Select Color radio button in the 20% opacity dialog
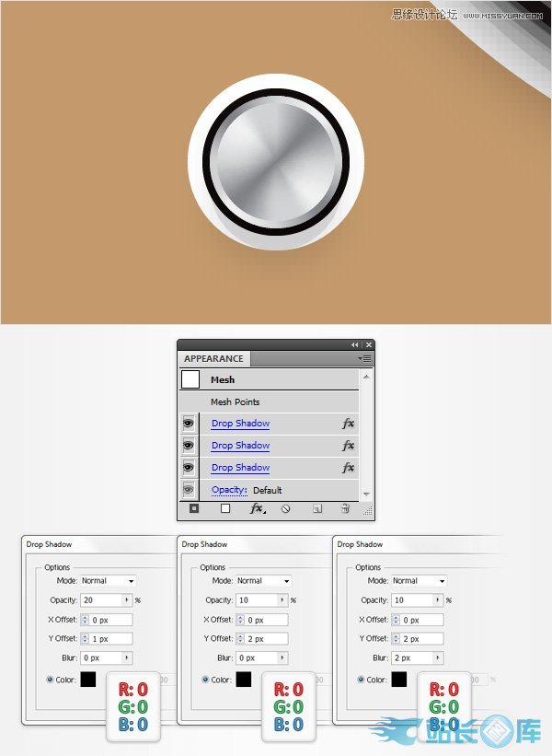552x756 pixels. pos(50,680)
